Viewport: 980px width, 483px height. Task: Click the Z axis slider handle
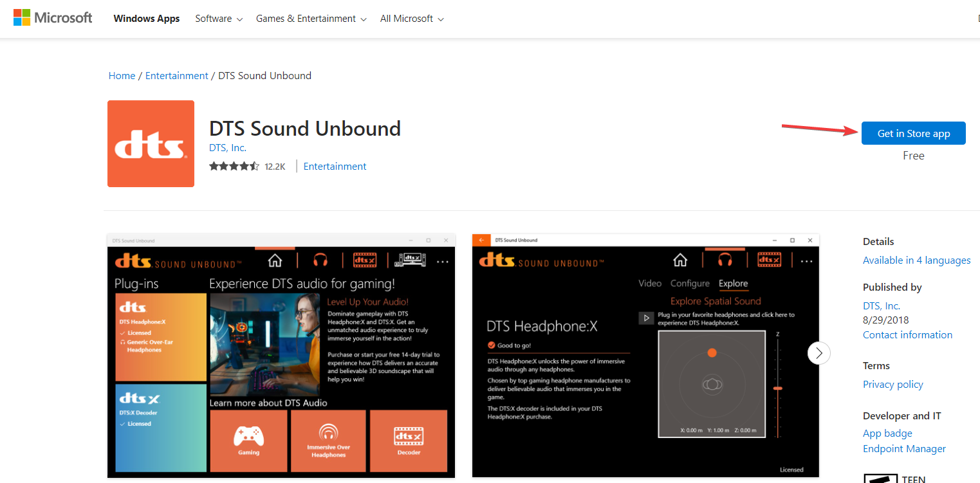pyautogui.click(x=778, y=388)
